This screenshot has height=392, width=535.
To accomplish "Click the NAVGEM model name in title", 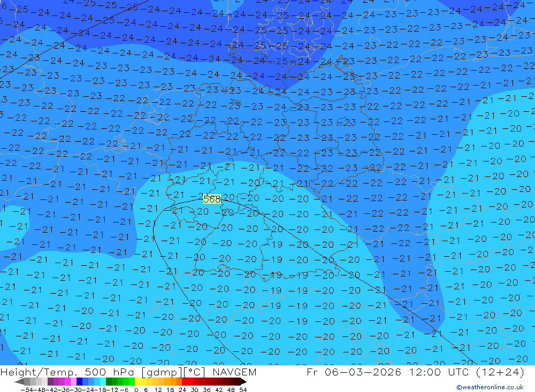I will point(234,372).
